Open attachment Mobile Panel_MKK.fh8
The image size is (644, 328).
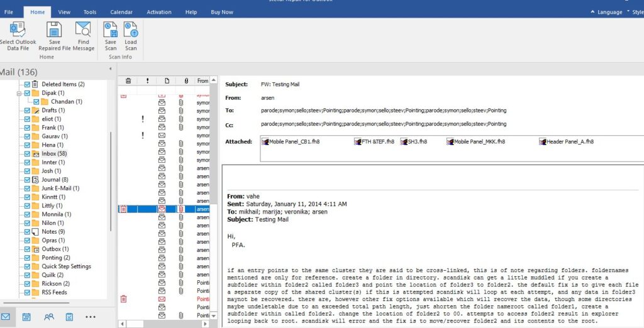[476, 141]
